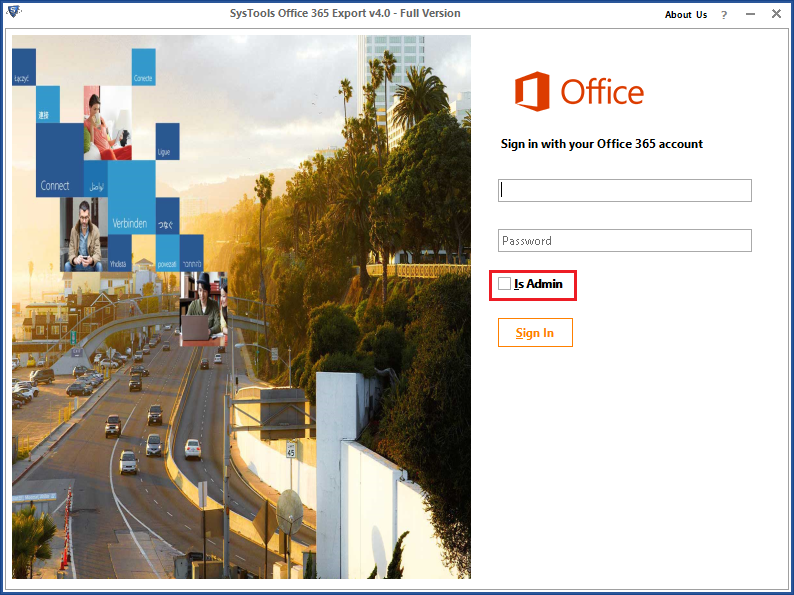This screenshot has height=595, width=794.
Task: Click the photo of woman with laptop
Action: pyautogui.click(x=204, y=309)
